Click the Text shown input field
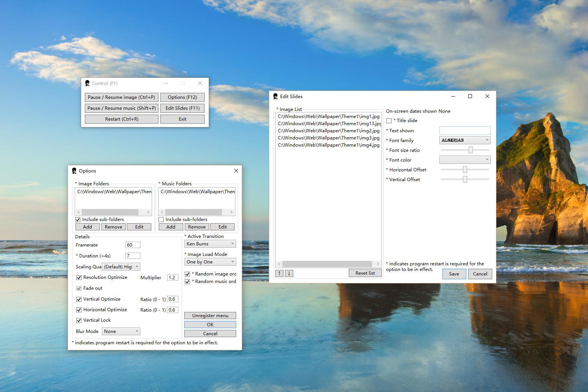 point(465,130)
